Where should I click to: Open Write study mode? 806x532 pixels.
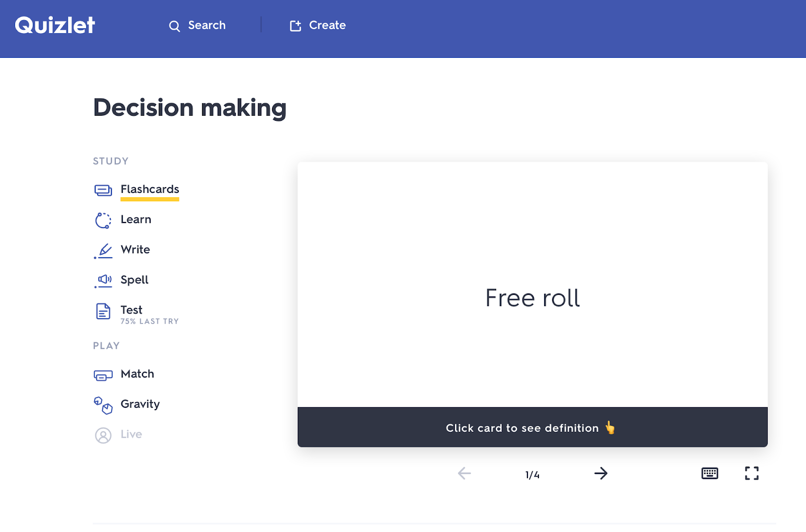coord(136,250)
